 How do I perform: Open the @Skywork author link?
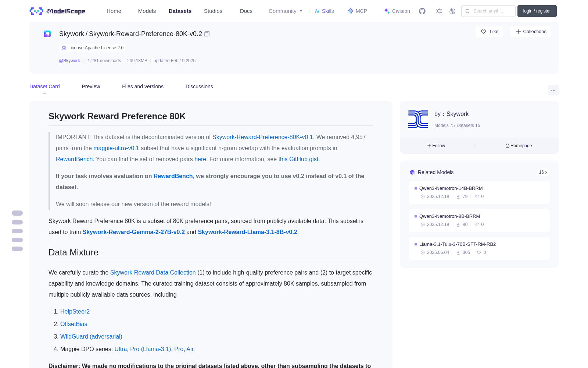pyautogui.click(x=69, y=61)
